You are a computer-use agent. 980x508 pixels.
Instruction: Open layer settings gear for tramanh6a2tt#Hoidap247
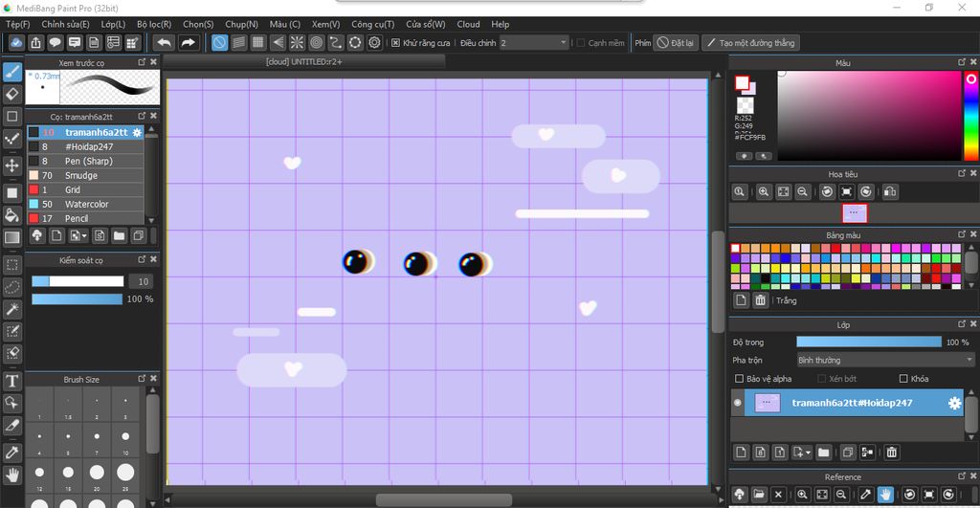954,403
